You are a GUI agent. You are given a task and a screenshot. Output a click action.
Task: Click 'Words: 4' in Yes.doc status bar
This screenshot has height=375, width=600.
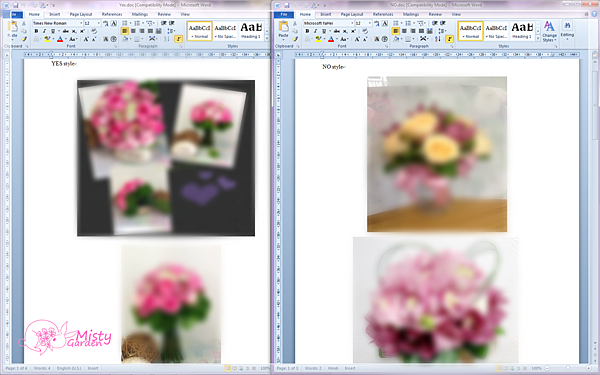click(42, 368)
